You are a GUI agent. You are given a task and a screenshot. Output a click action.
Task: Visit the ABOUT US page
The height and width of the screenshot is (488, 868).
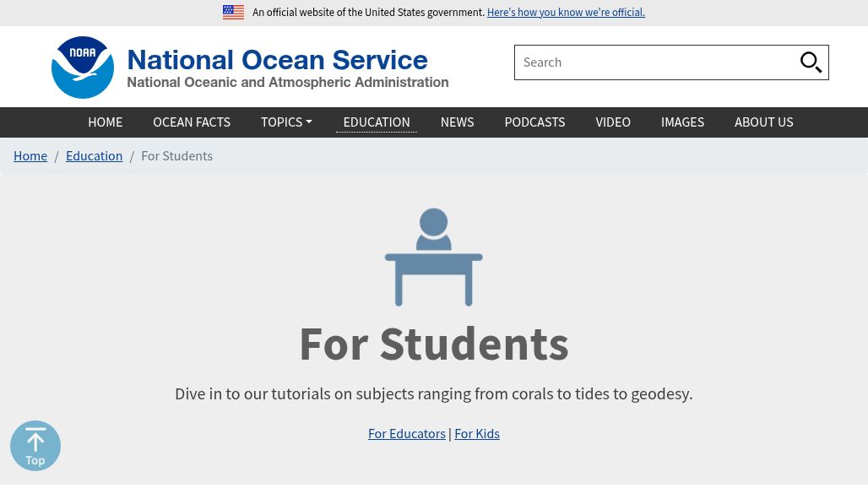(763, 122)
